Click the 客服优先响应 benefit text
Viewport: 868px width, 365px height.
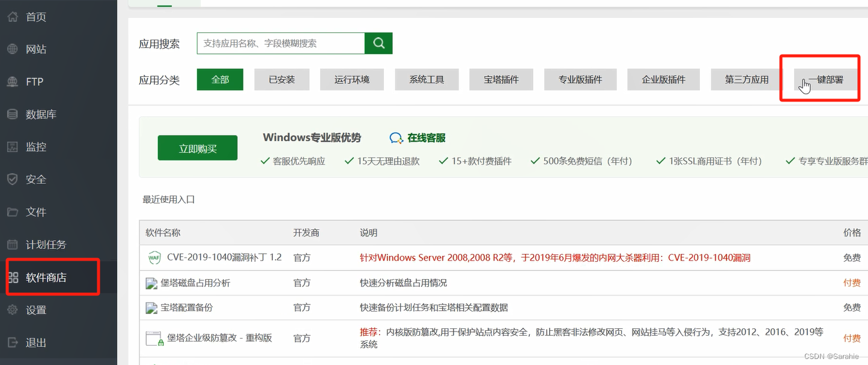(299, 161)
